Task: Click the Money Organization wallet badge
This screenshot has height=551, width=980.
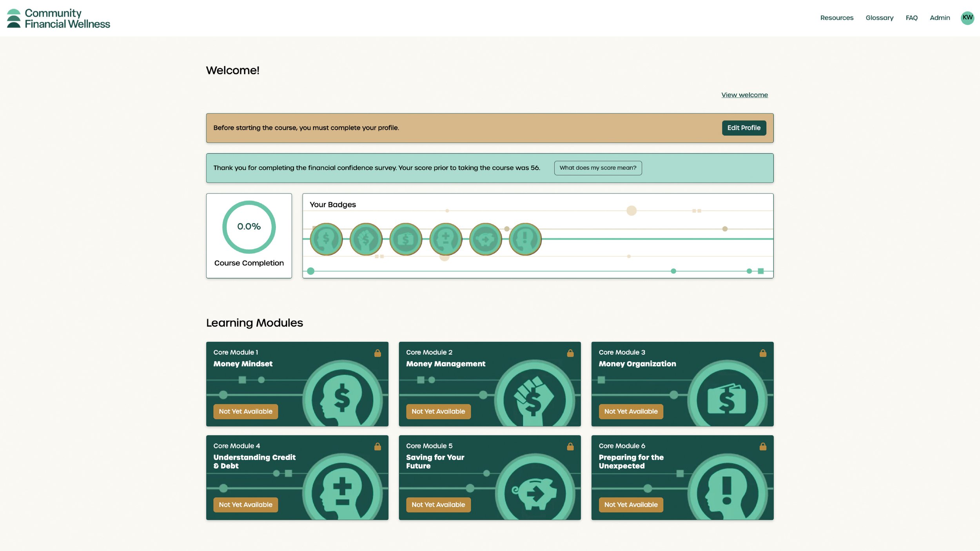Action: tap(406, 239)
